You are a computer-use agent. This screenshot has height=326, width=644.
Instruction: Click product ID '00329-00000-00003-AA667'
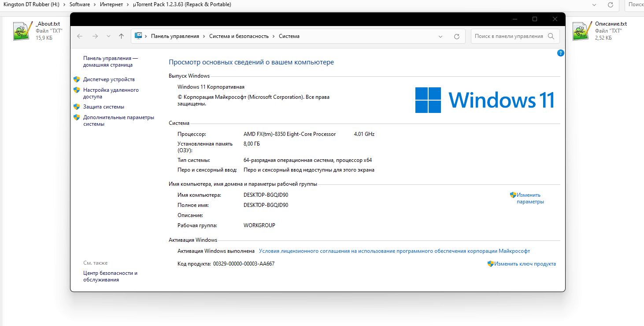(244, 264)
